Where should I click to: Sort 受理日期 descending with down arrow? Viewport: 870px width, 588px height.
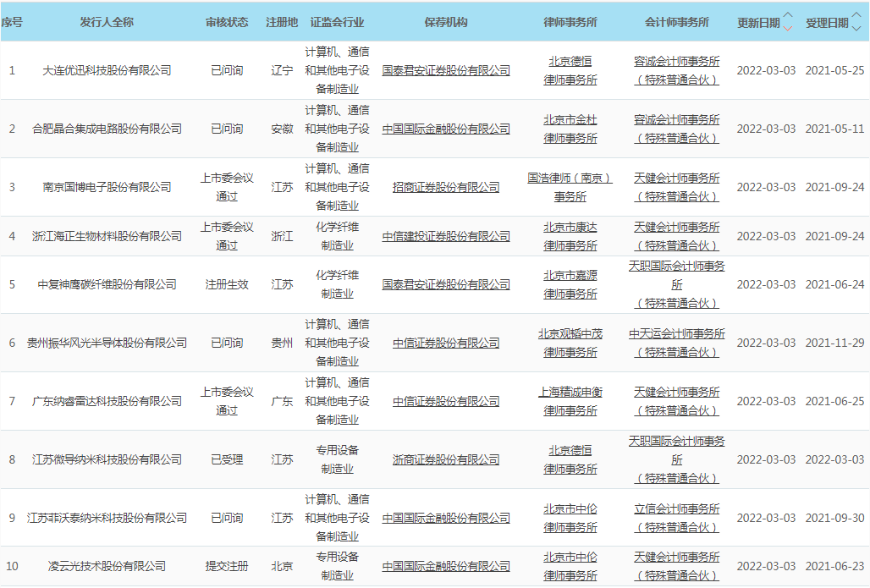pos(856,28)
